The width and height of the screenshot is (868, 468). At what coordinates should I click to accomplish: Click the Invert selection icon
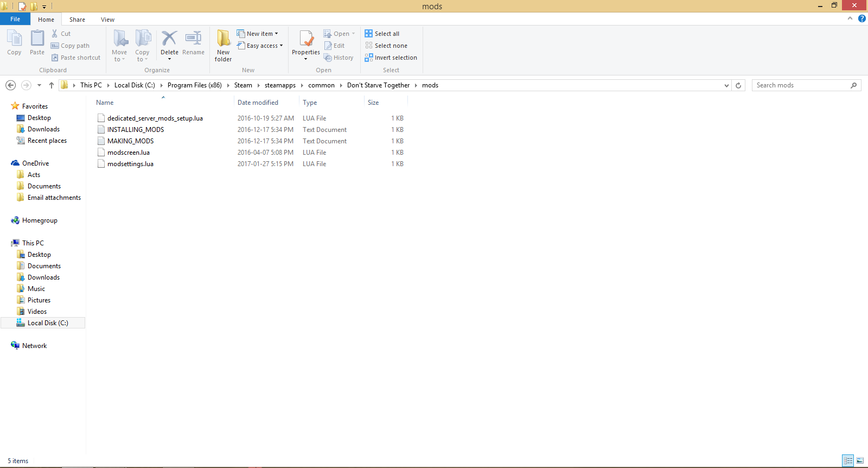click(369, 58)
